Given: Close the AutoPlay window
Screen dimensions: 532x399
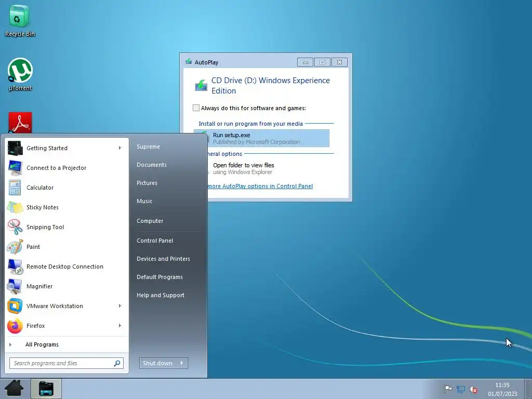Looking at the screenshot, I should pyautogui.click(x=339, y=62).
